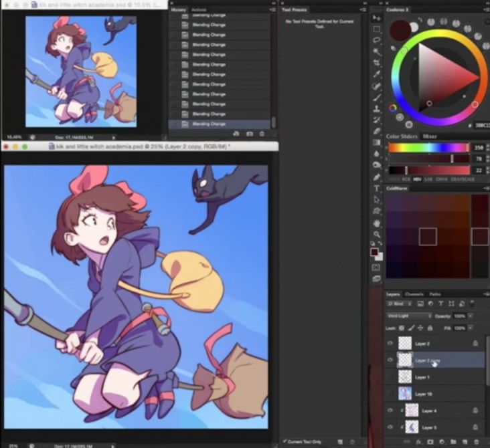Create a new layer group
Image resolution: width=490 pixels, height=448 pixels.
pyautogui.click(x=453, y=442)
